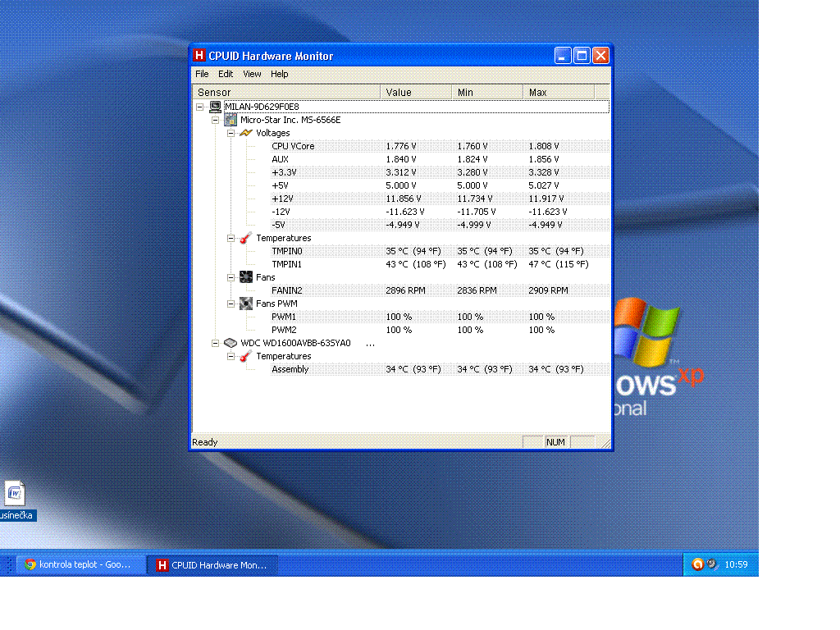Collapse the Micro-Star Inc. MS-6566E node
Image resolution: width=840 pixels, height=630 pixels.
(216, 120)
